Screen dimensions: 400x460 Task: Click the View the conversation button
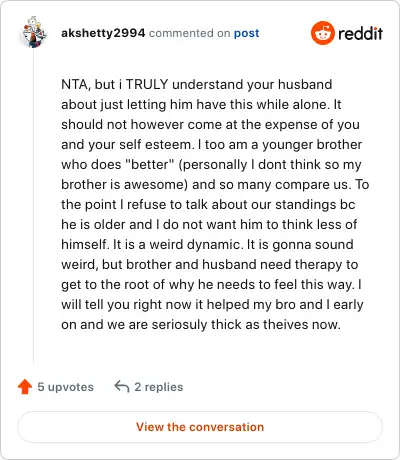pyautogui.click(x=200, y=427)
